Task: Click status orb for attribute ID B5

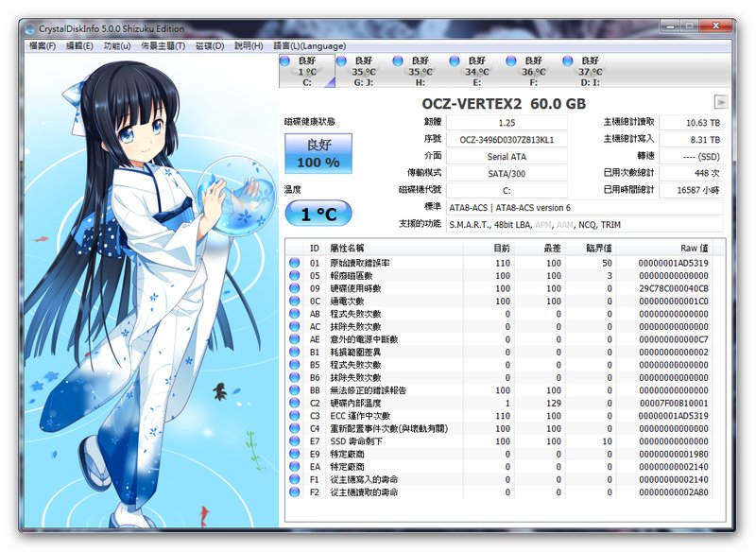Action: [x=294, y=365]
